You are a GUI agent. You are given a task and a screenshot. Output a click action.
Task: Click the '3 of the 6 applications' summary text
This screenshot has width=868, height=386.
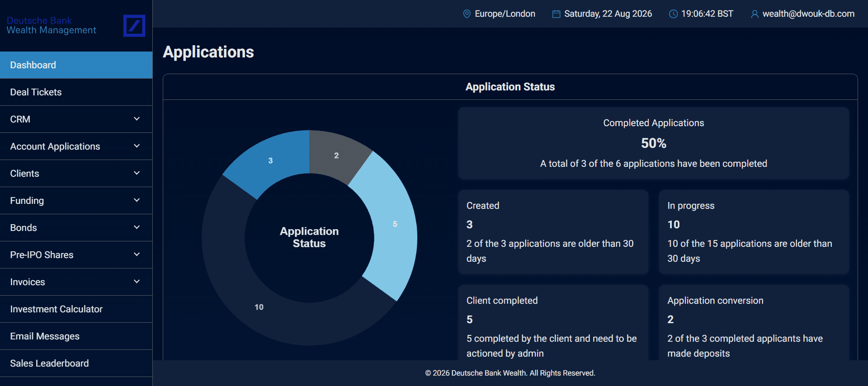coord(654,164)
